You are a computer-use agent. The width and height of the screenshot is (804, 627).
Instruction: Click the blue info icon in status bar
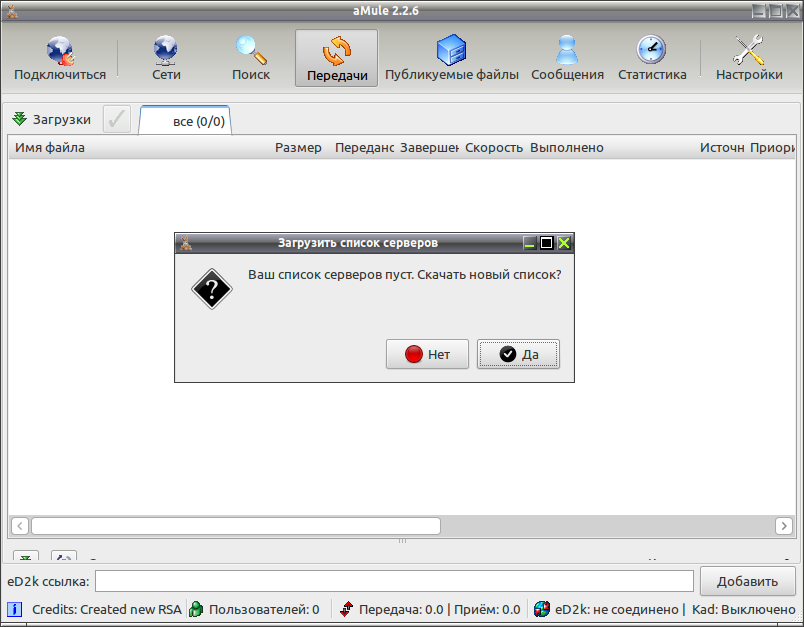pyautogui.click(x=14, y=609)
